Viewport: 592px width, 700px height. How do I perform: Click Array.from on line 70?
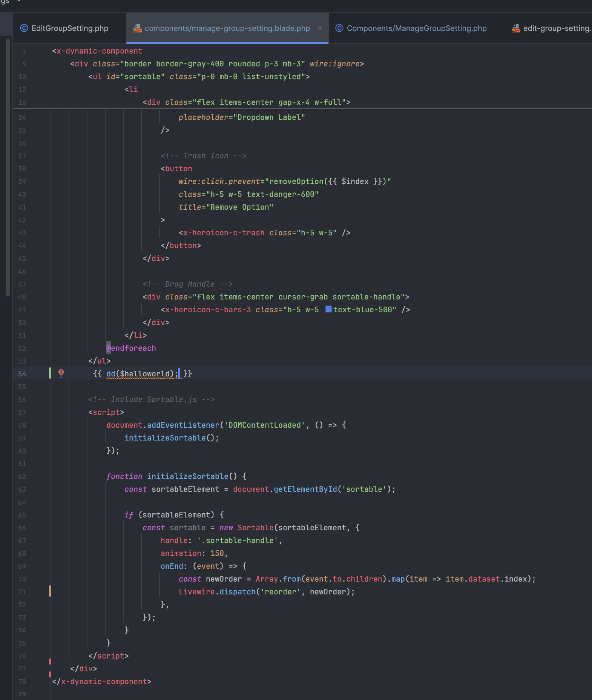pyautogui.click(x=278, y=579)
